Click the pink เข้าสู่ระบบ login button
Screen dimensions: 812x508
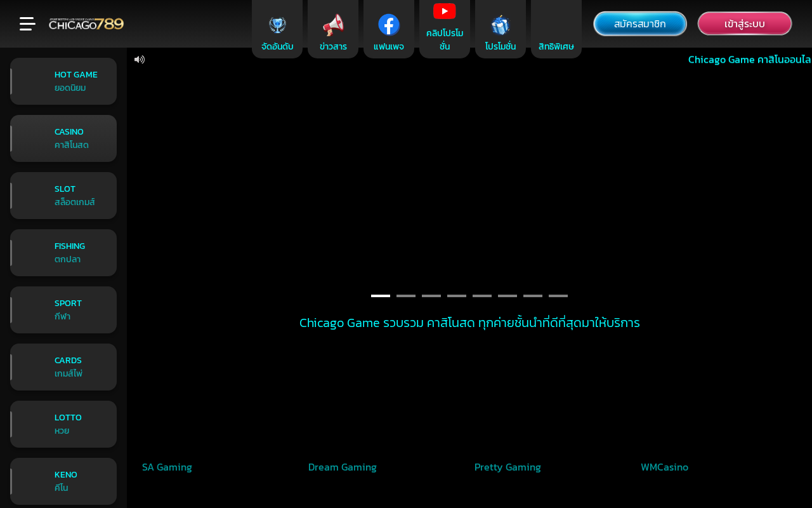745,23
